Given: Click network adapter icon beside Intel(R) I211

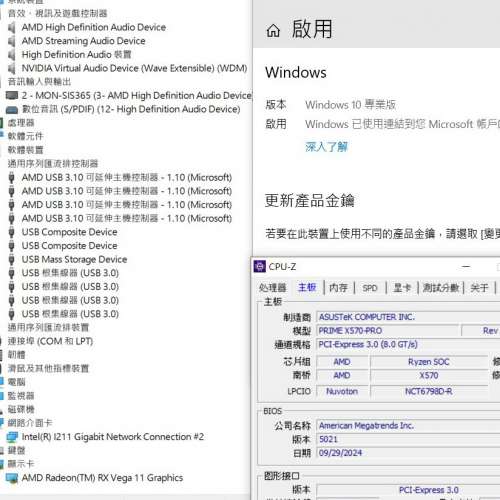Looking at the screenshot, I should (x=12, y=437).
